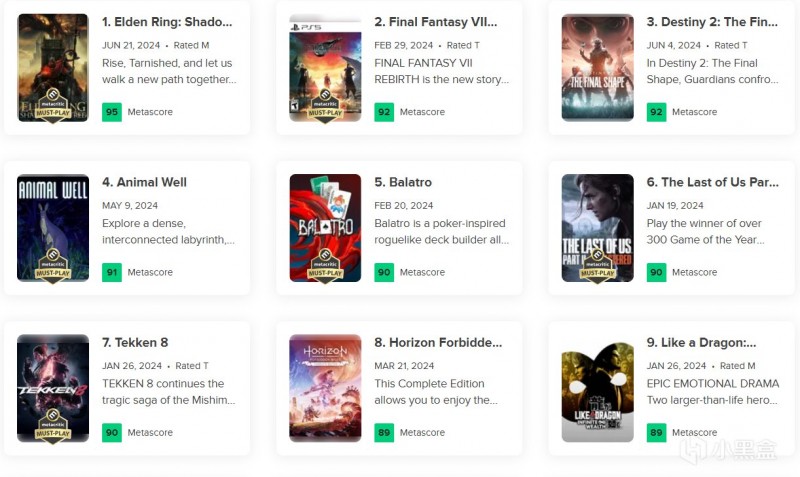800x477 pixels.
Task: Click Horizon's 89 Metascore score badge
Action: (x=384, y=433)
